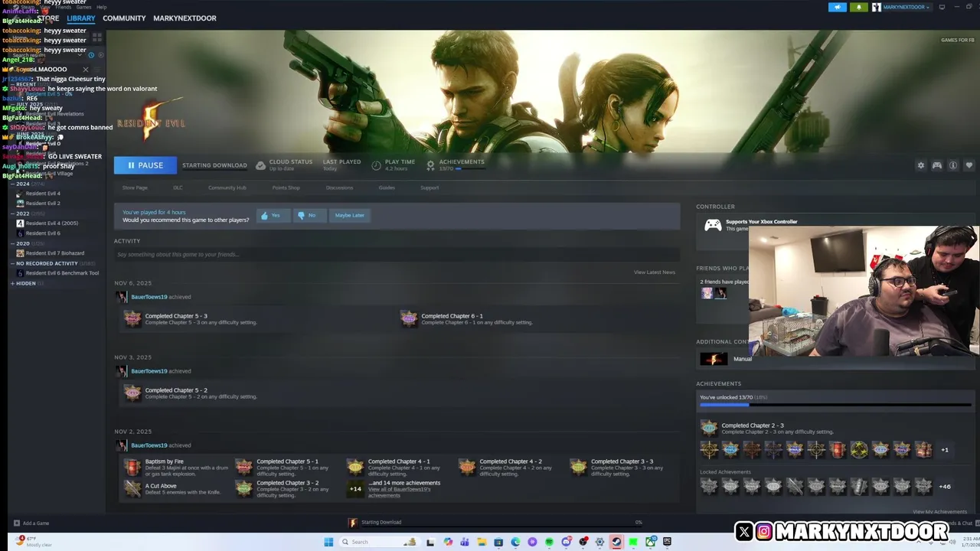980x551 pixels.
Task: Show +46 more locked achievements
Action: 945,487
